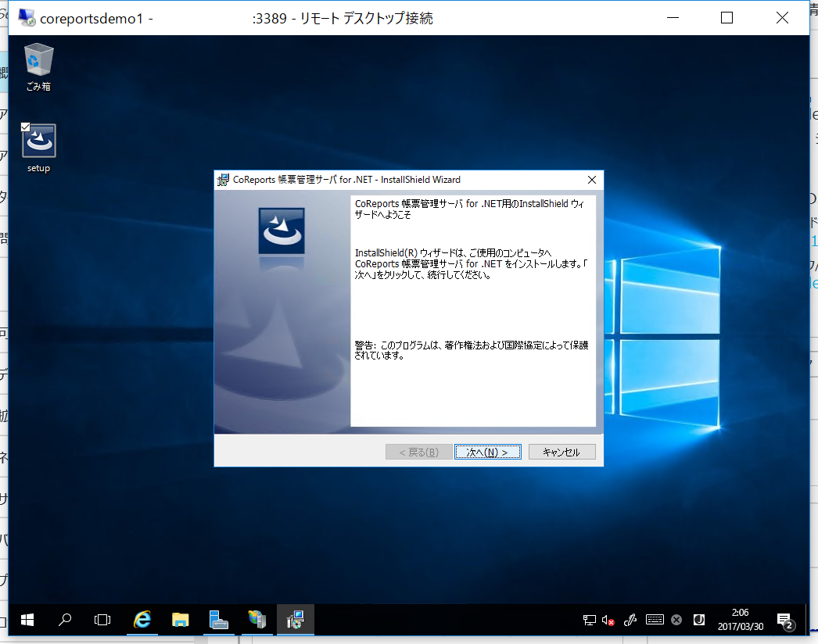Viewport: 818px width, 644px height.
Task: Click the copyright warning text 警告
Action: coord(472,350)
